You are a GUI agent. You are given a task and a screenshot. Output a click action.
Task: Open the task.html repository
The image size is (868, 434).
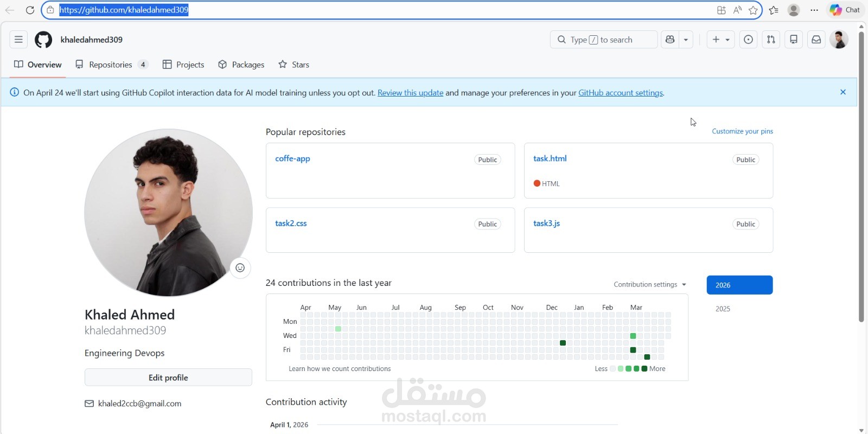[x=550, y=158]
